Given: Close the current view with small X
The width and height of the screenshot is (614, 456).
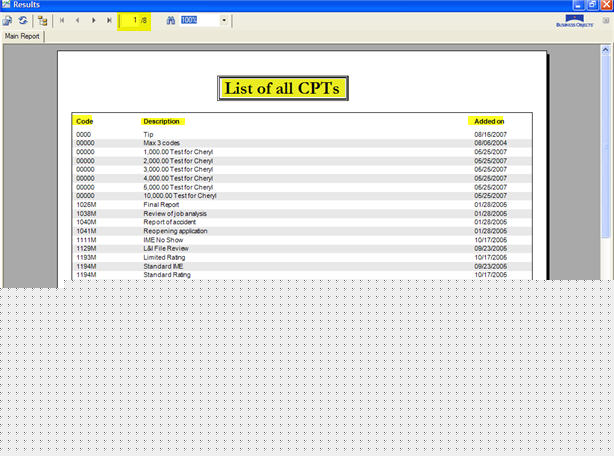Looking at the screenshot, I should tap(606, 20).
